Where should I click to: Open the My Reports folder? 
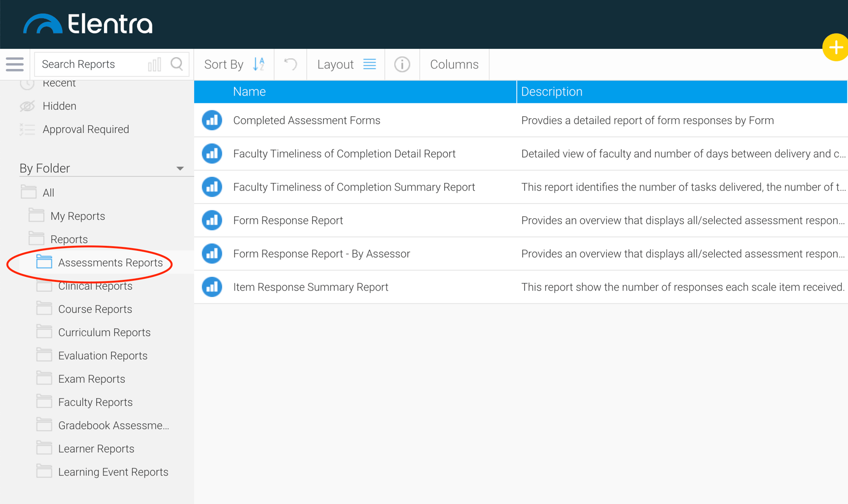[77, 216]
